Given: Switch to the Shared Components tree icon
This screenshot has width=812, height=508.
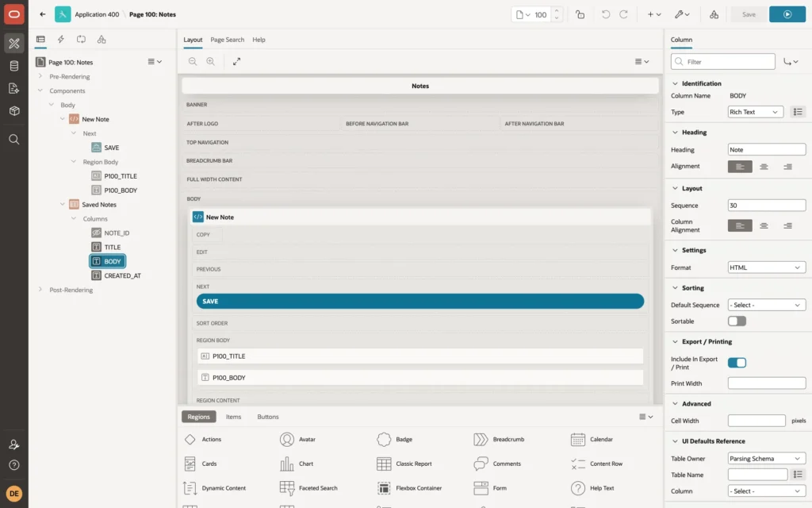Looking at the screenshot, I should point(101,40).
